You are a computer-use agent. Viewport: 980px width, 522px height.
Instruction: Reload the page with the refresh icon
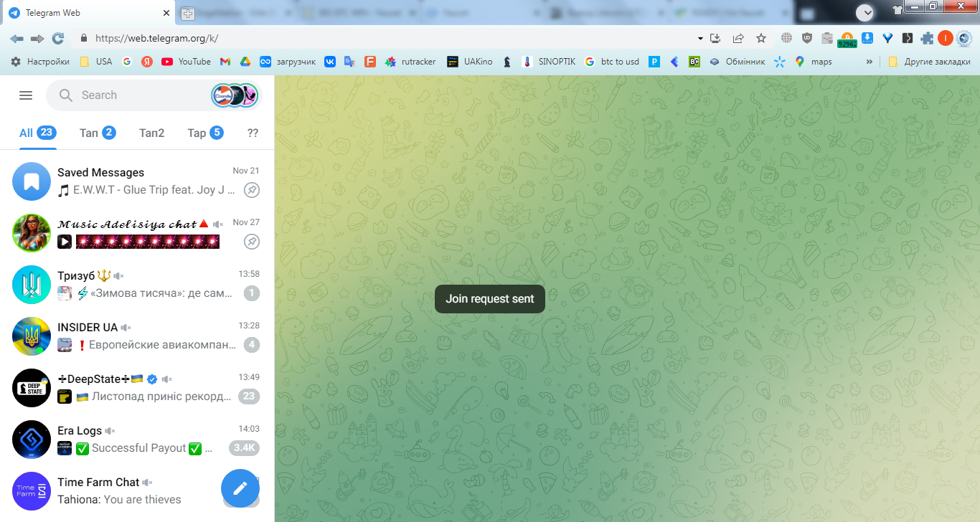58,39
